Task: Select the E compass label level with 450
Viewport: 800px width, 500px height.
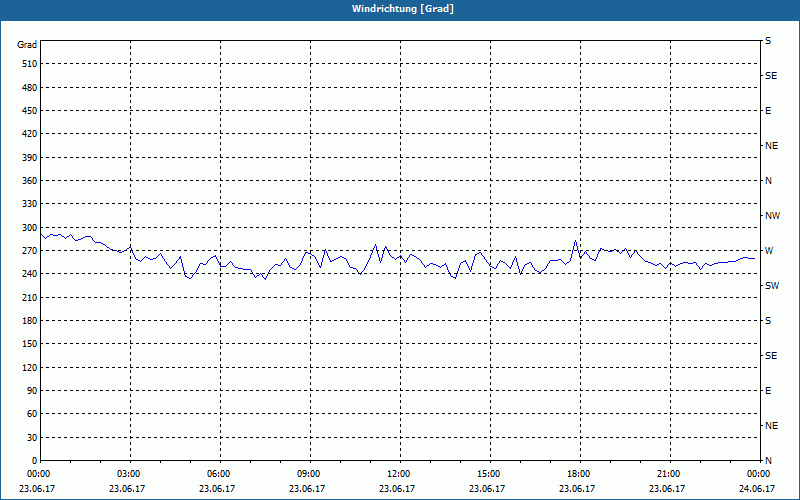Action: [768, 111]
